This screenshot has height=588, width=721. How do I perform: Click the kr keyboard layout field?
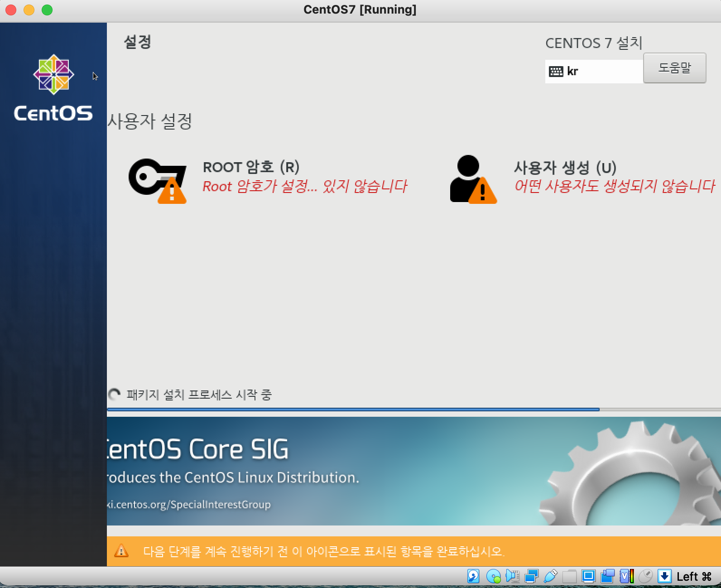click(x=594, y=72)
